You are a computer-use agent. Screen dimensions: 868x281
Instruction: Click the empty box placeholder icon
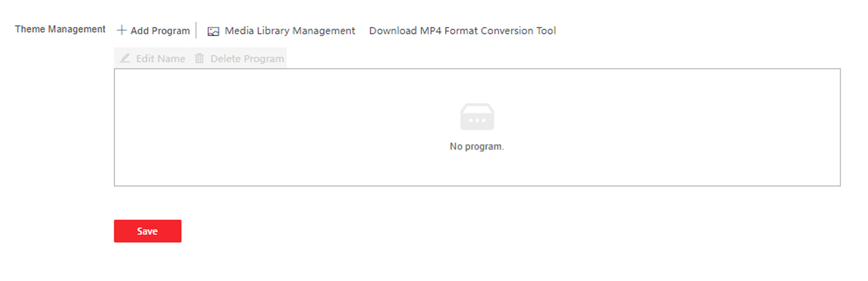477,117
